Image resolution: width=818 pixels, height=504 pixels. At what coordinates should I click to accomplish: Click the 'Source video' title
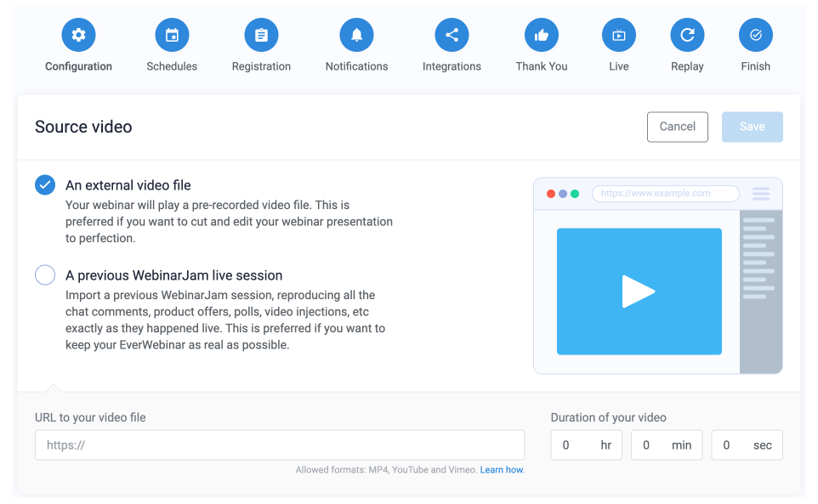tap(83, 127)
